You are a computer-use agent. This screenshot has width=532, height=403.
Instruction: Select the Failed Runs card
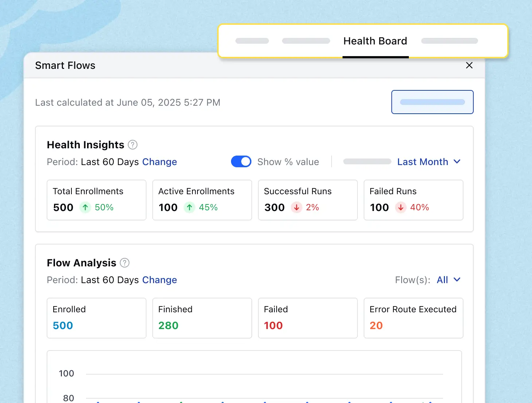pyautogui.click(x=414, y=200)
